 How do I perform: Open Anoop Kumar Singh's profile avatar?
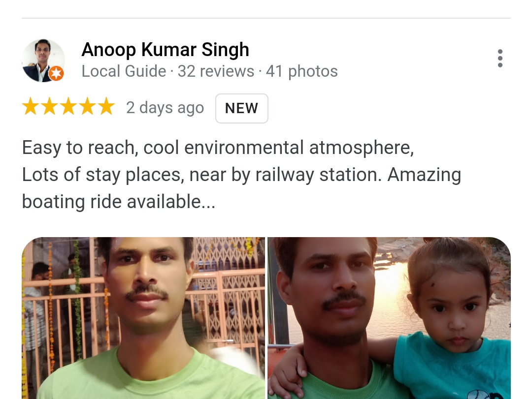(43, 61)
